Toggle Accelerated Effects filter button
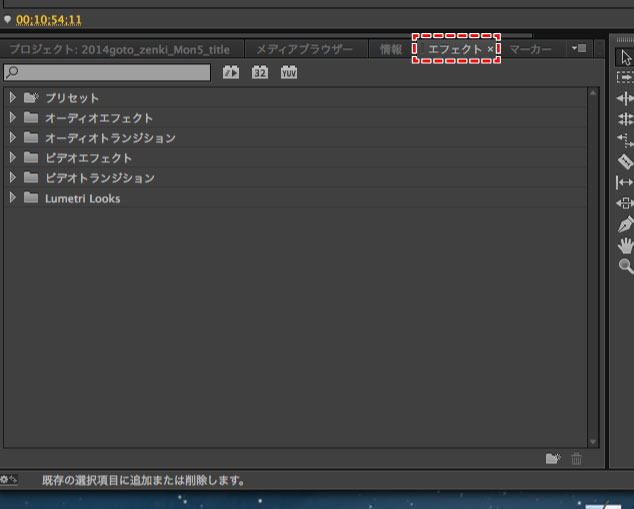Viewport: 634px width, 509px height. (x=231, y=72)
